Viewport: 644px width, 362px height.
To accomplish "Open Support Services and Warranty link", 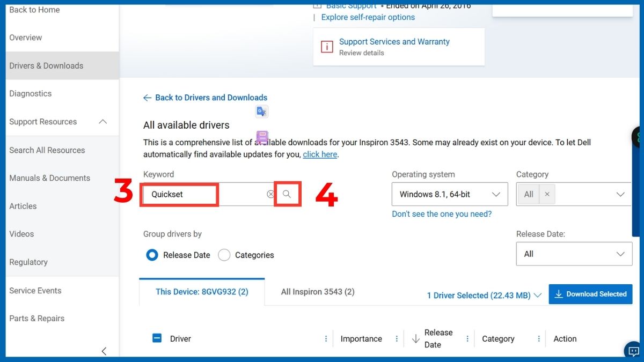I will (x=394, y=42).
